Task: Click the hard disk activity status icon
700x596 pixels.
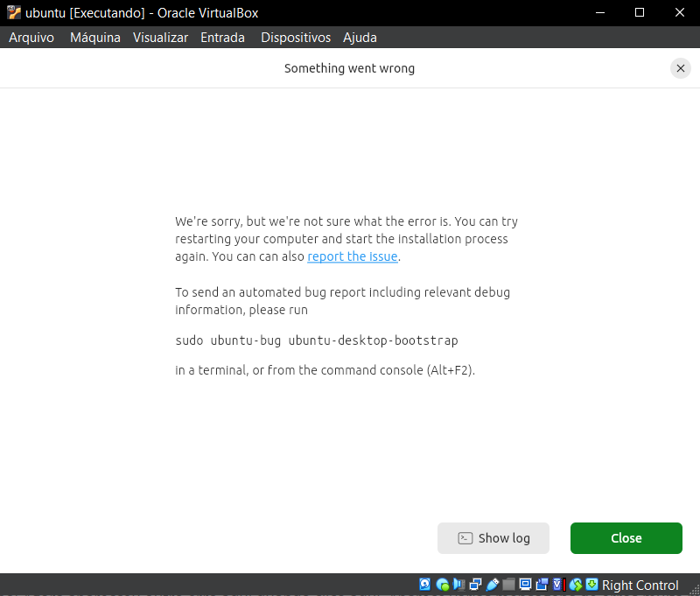Action: [x=425, y=585]
